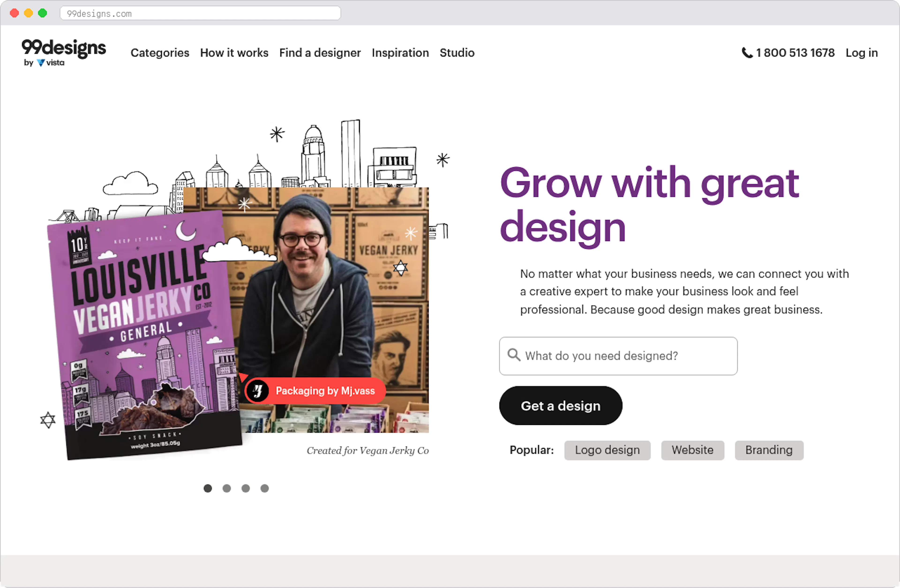Screen dimensions: 900x588
Task: Select the fourth carousel dot
Action: [264, 488]
